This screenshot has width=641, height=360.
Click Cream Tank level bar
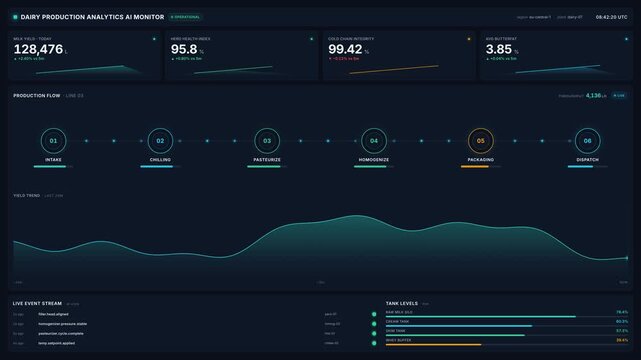click(x=507, y=326)
